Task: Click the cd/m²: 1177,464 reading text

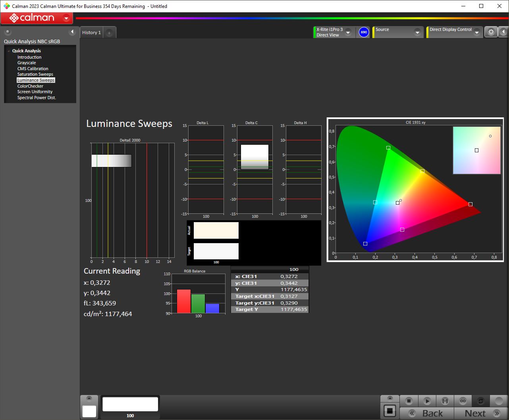Action: tap(108, 314)
